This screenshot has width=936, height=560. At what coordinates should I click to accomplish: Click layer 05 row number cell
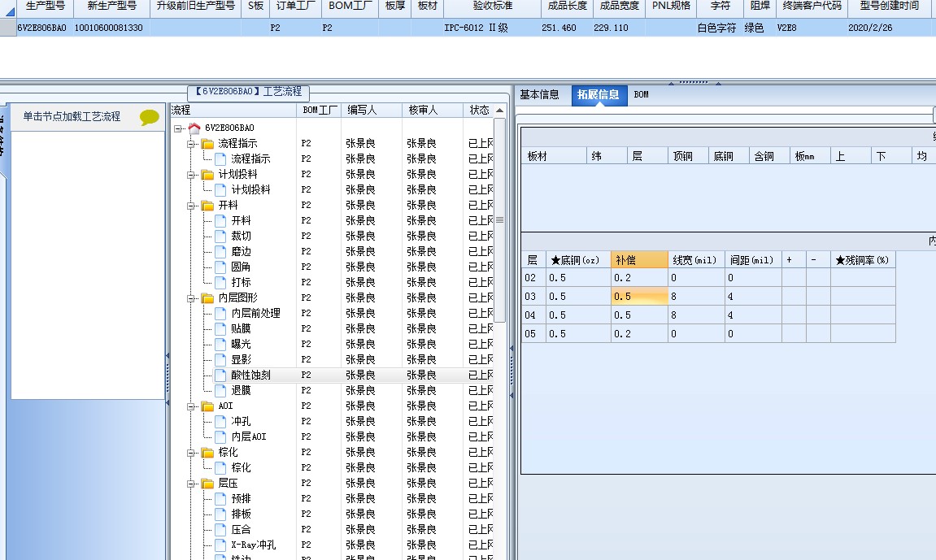coord(533,334)
